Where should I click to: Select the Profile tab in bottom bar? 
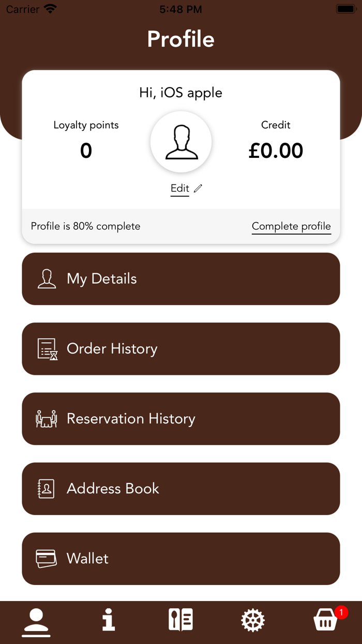[36, 621]
